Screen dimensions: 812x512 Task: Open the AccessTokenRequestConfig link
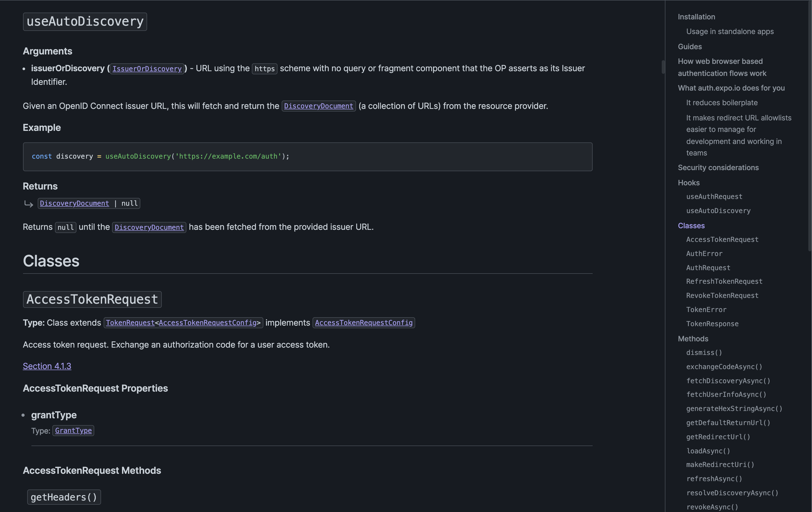(364, 323)
